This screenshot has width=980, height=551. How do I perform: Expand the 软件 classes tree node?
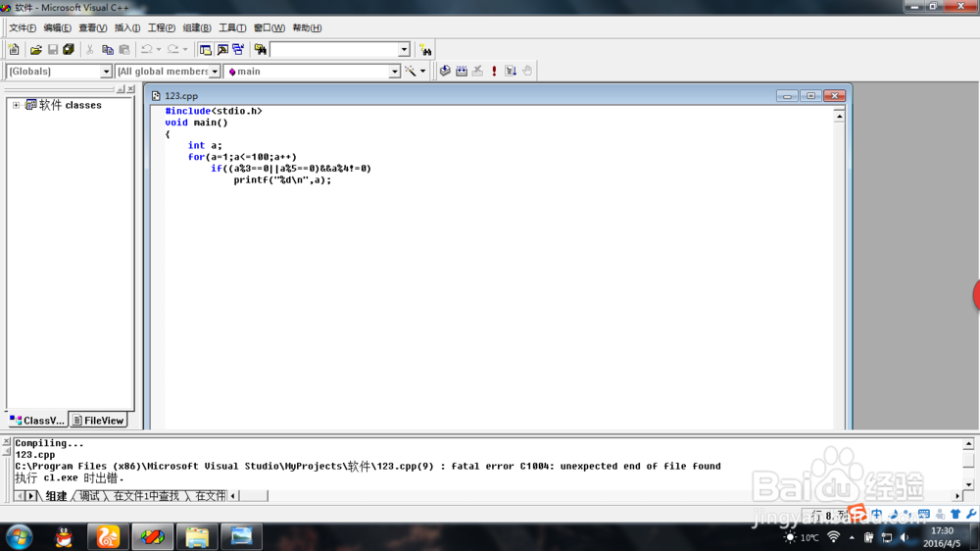[x=17, y=105]
